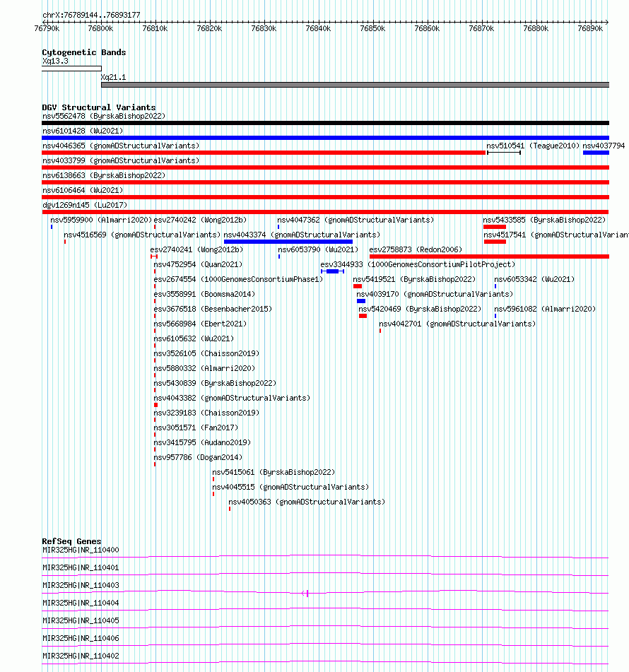
Task: Open nsv5961082 (Almarri2020) label
Action: 545,309
